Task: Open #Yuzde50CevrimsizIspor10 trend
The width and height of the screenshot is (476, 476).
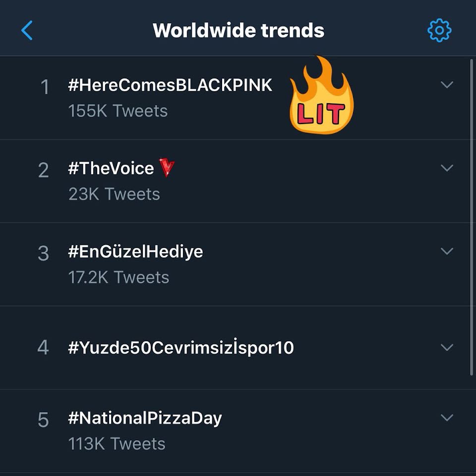Action: (181, 348)
